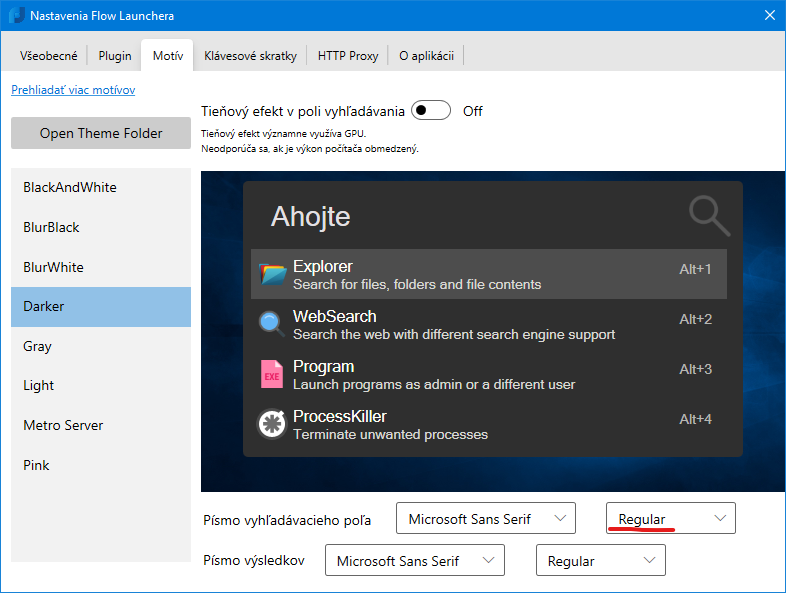This screenshot has height=593, width=786.
Task: Select the Light theme
Action: click(x=101, y=385)
